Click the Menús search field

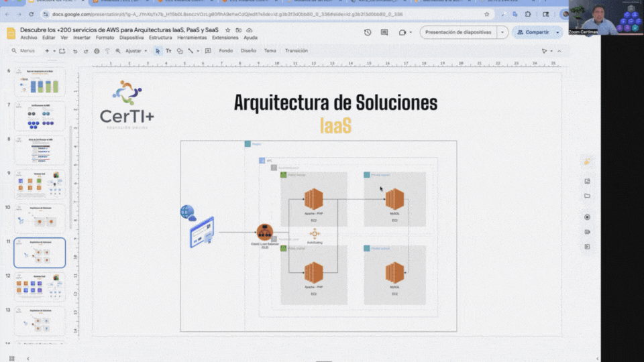click(x=27, y=51)
